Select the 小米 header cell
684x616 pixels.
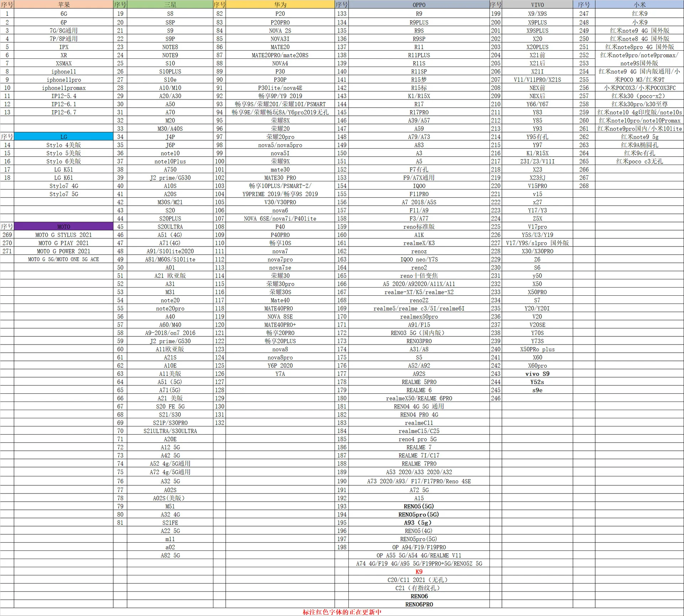click(x=639, y=5)
